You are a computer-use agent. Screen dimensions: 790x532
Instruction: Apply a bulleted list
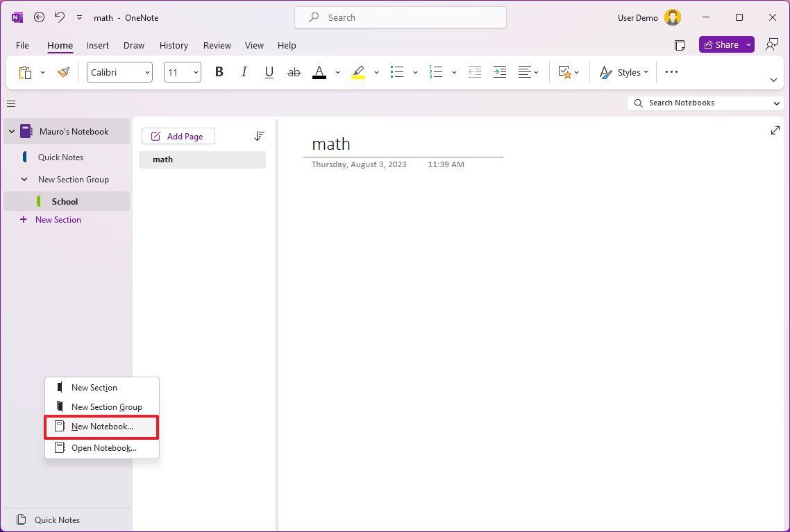(x=396, y=71)
